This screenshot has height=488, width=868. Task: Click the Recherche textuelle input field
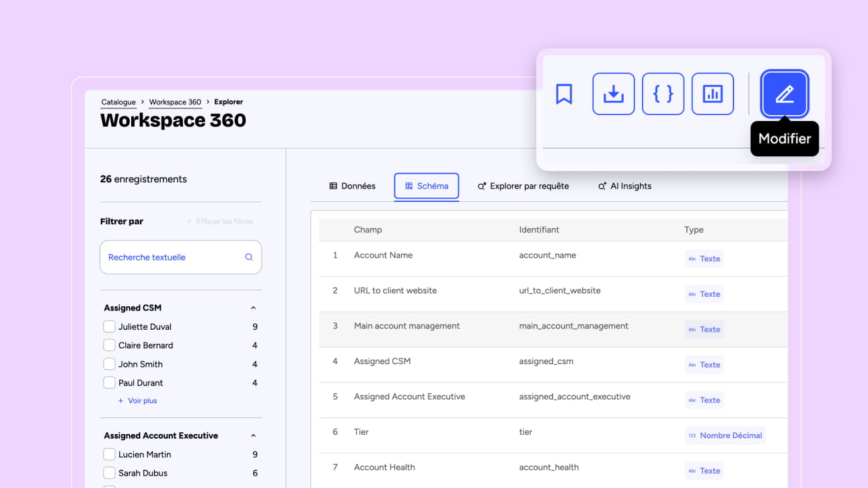172,257
